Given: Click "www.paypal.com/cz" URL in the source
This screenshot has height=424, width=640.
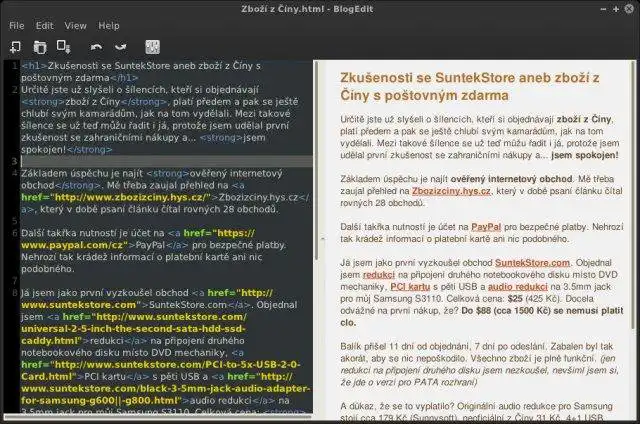Looking at the screenshot, I should click(x=74, y=245).
